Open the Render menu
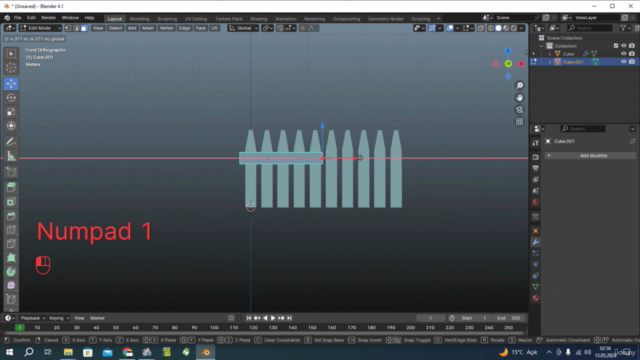640x360 pixels. 48,18
